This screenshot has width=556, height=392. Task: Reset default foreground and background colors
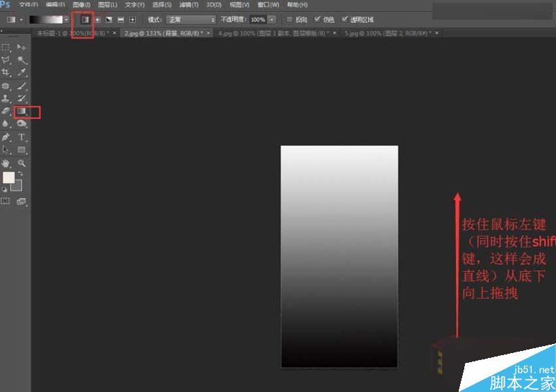coord(5,190)
